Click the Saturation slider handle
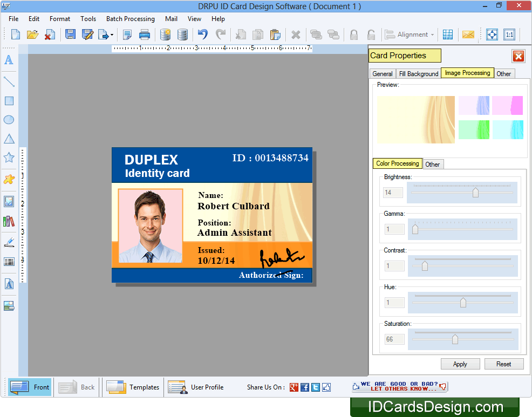Screen dimensions: 532x417 pos(455,339)
